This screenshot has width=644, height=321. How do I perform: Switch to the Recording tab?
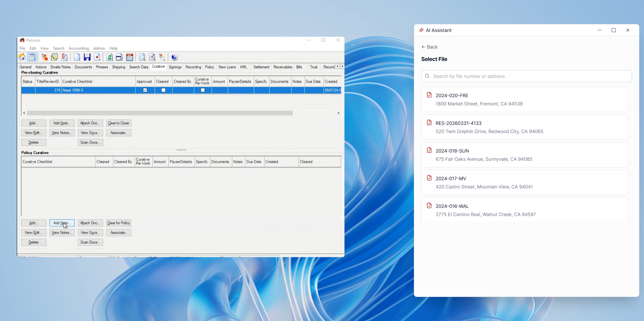coord(193,67)
